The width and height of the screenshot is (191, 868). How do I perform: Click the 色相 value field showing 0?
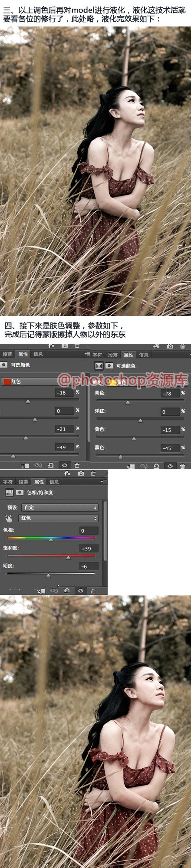pos(89,531)
